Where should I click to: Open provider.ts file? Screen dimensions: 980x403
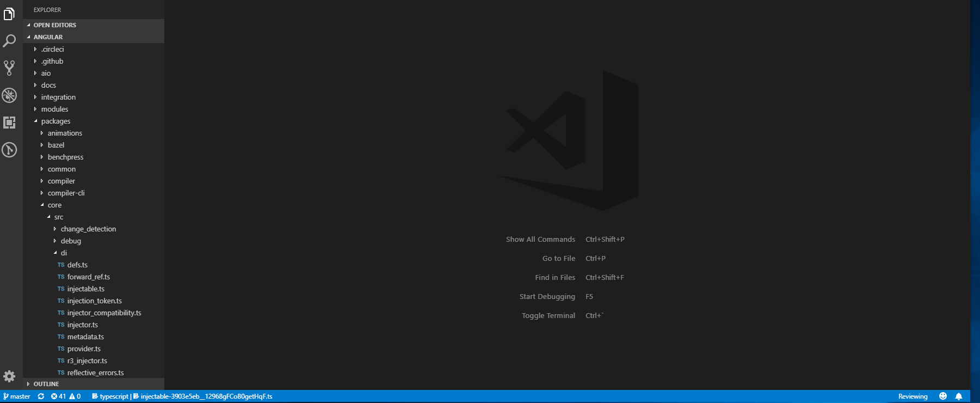(94, 349)
